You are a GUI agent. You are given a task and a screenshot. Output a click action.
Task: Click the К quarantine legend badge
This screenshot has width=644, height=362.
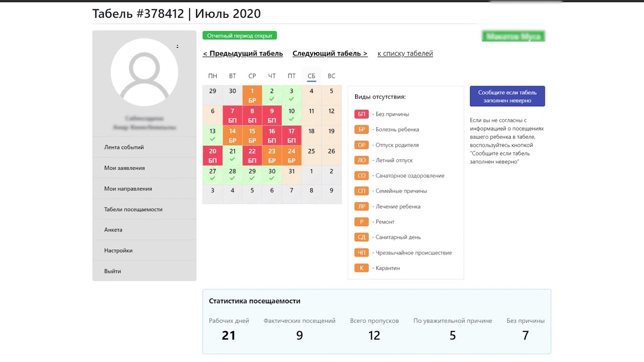(361, 268)
